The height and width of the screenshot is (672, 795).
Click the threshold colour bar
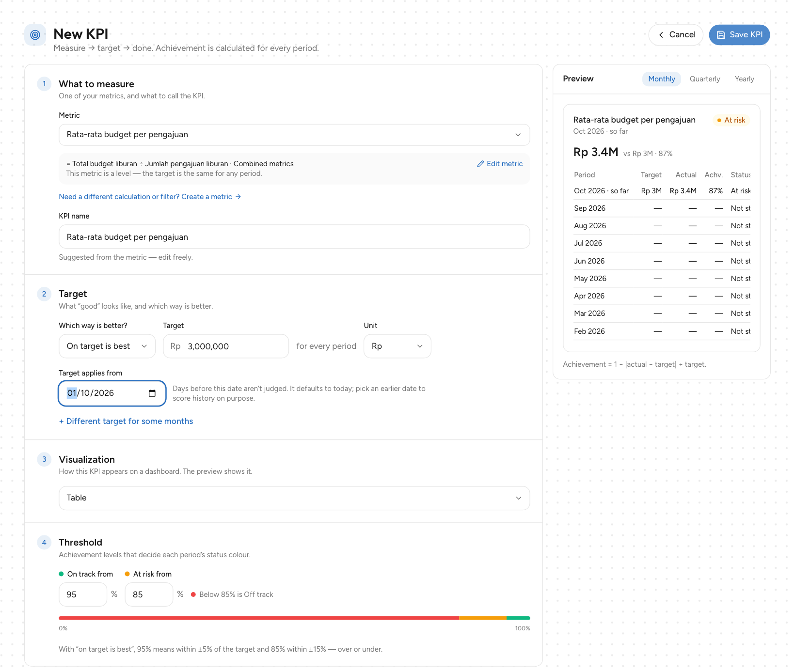294,618
